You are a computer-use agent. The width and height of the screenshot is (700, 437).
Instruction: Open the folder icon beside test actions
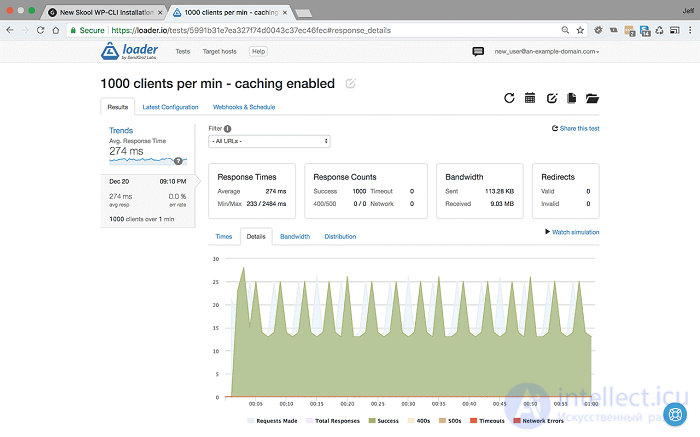point(592,98)
